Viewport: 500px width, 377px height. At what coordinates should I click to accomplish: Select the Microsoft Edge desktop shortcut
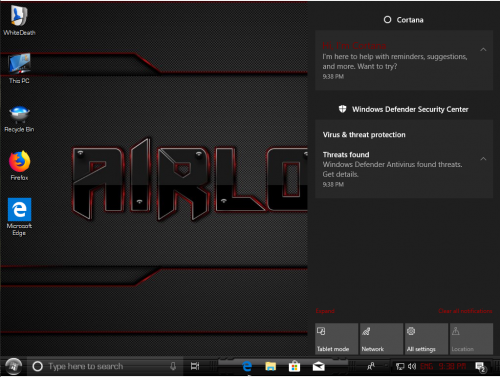(19, 217)
